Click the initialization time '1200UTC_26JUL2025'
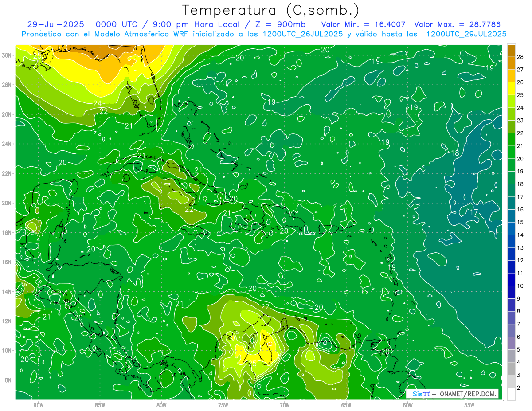Viewport: 532px width, 411px height. [303, 34]
